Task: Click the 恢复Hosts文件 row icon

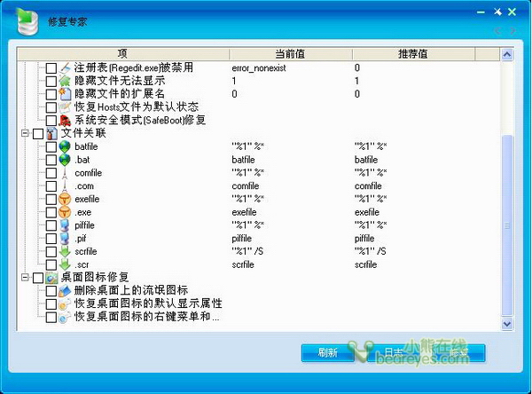Action: (65, 107)
